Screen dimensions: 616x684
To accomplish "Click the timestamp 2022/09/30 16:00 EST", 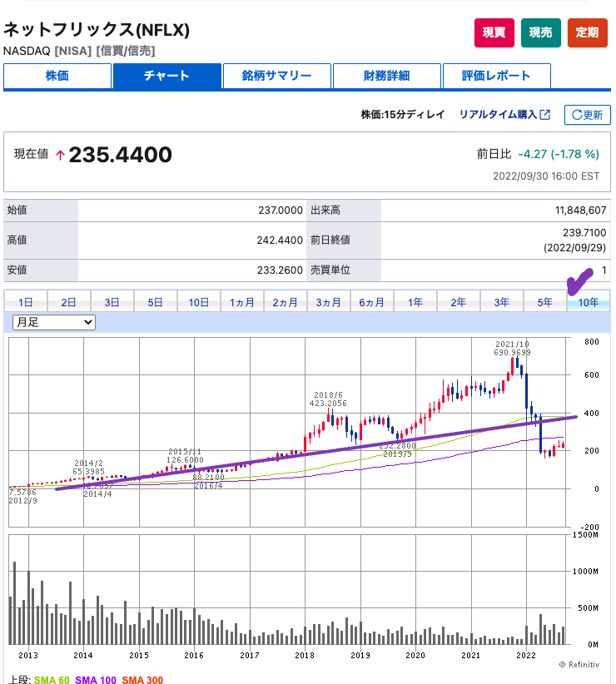I will [x=546, y=176].
